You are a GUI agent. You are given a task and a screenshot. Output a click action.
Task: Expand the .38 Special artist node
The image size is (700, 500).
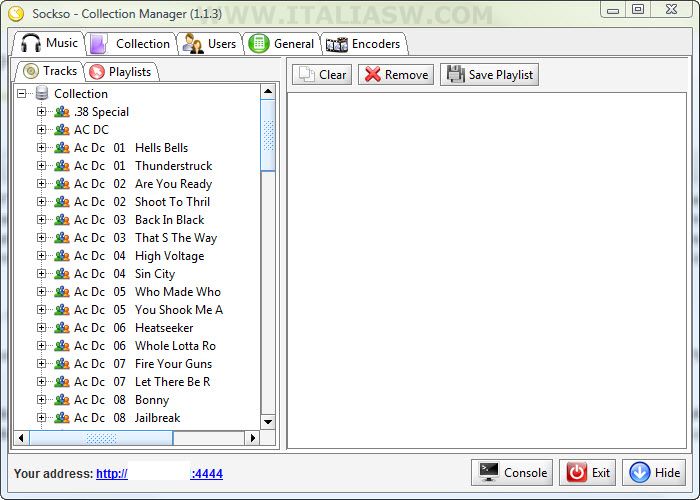click(41, 112)
